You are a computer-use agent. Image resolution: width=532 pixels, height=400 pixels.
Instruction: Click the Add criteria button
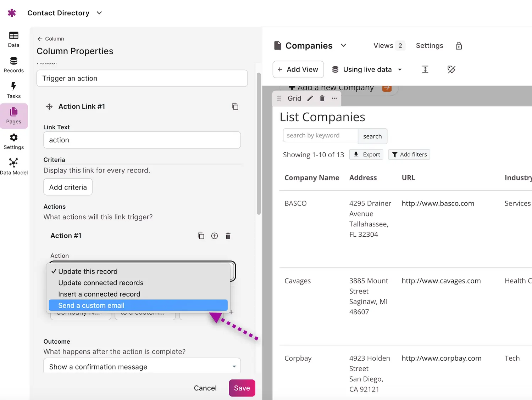68,187
